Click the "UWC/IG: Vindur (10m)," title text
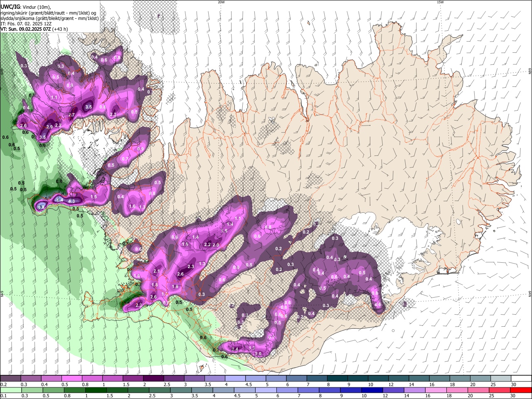This screenshot has width=532, height=399. coord(26,7)
